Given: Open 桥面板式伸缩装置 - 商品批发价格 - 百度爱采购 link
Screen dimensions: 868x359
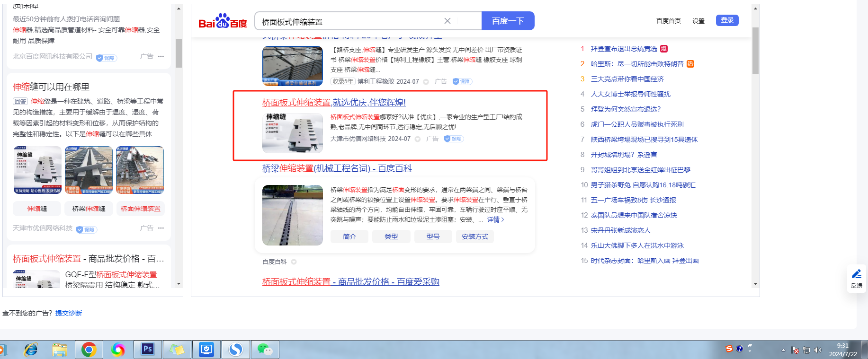Looking at the screenshot, I should (351, 282).
